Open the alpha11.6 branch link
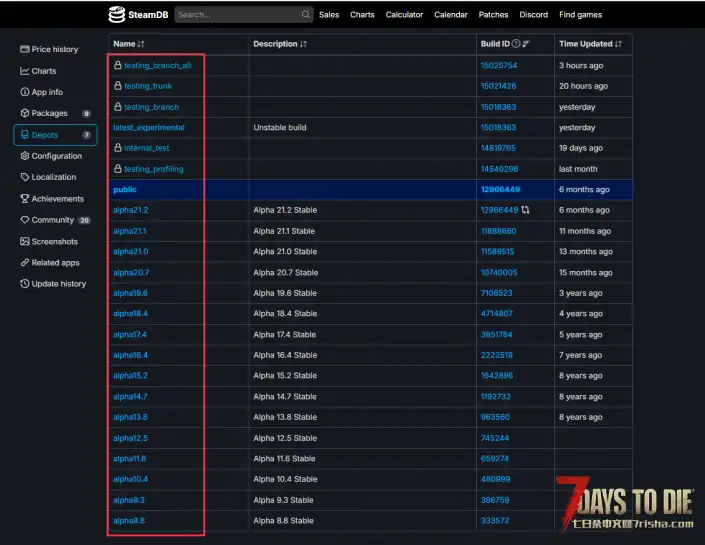This screenshot has height=545, width=705. 129,459
